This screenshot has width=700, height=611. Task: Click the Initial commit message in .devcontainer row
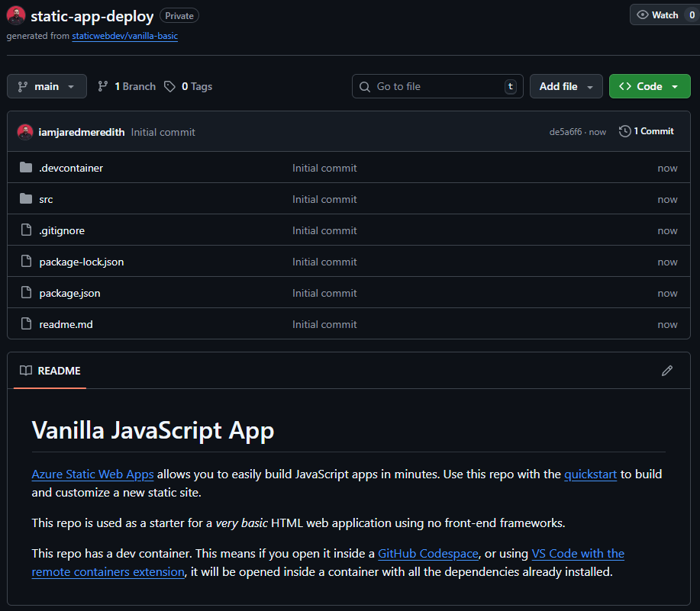click(x=324, y=168)
